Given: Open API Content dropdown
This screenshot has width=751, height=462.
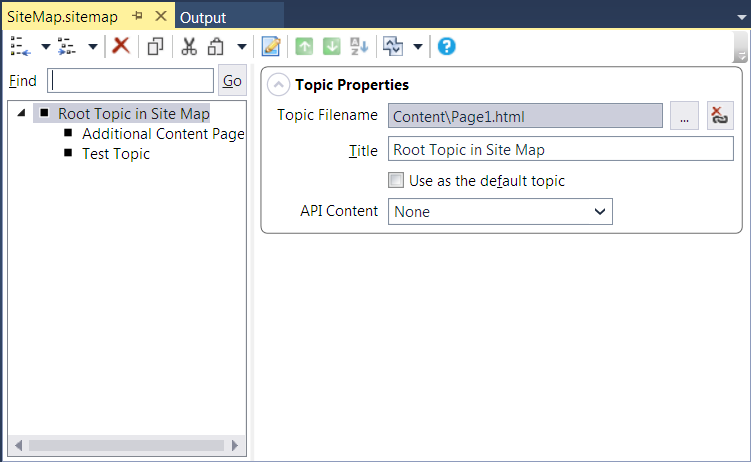Looking at the screenshot, I should pyautogui.click(x=500, y=212).
